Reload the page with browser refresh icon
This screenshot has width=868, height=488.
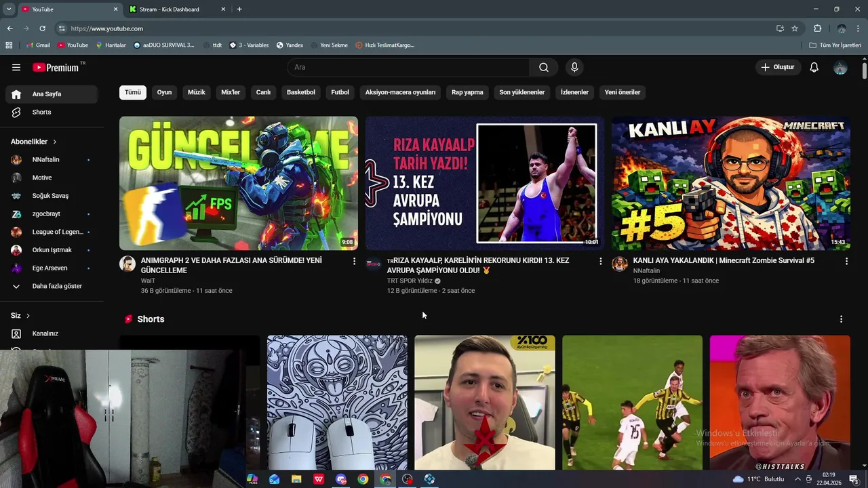(x=42, y=28)
